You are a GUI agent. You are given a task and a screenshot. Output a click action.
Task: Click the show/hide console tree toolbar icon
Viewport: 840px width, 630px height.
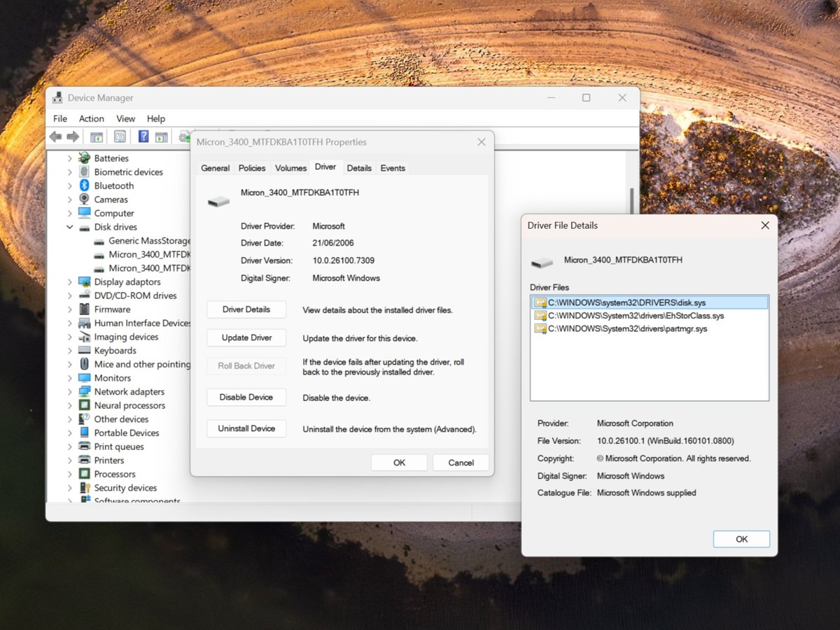[x=96, y=136]
